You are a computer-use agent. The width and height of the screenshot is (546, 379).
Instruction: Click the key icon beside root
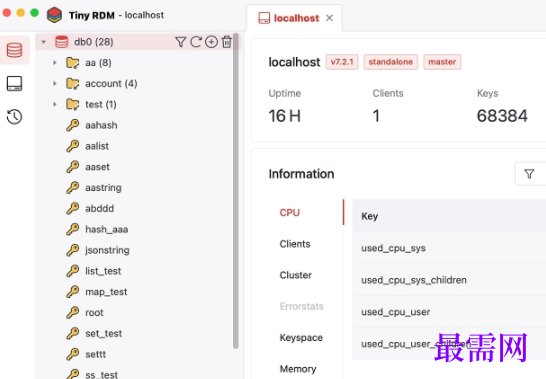(x=73, y=312)
